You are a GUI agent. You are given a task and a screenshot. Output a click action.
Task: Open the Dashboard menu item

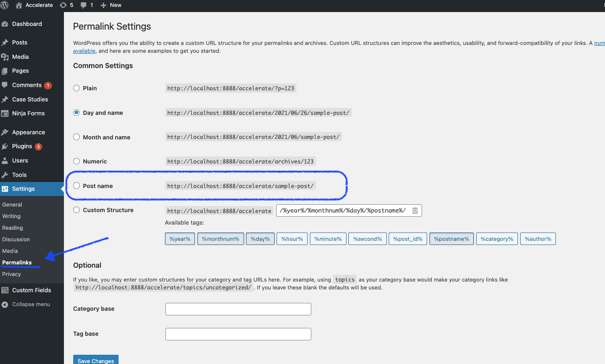point(27,24)
